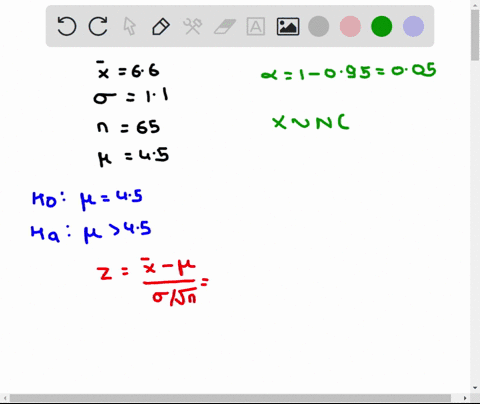Open the tools settings icon
This screenshot has height=404, width=480.
pyautogui.click(x=192, y=26)
